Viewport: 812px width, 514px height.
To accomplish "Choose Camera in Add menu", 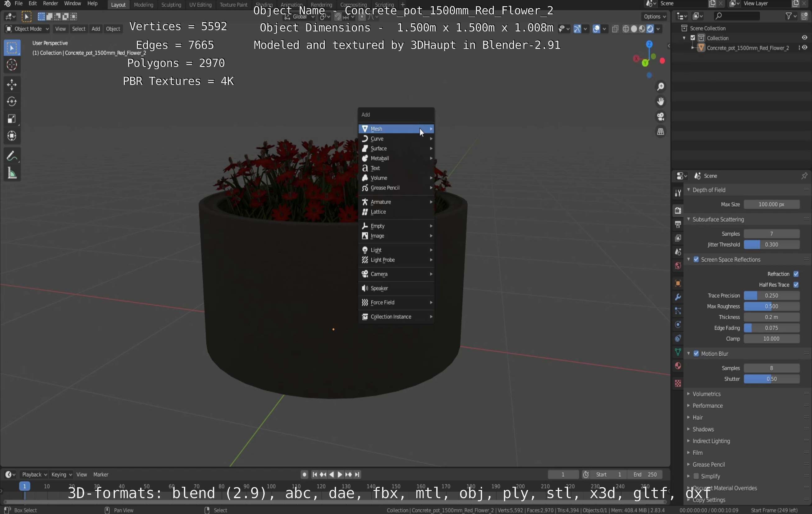I will pos(396,274).
